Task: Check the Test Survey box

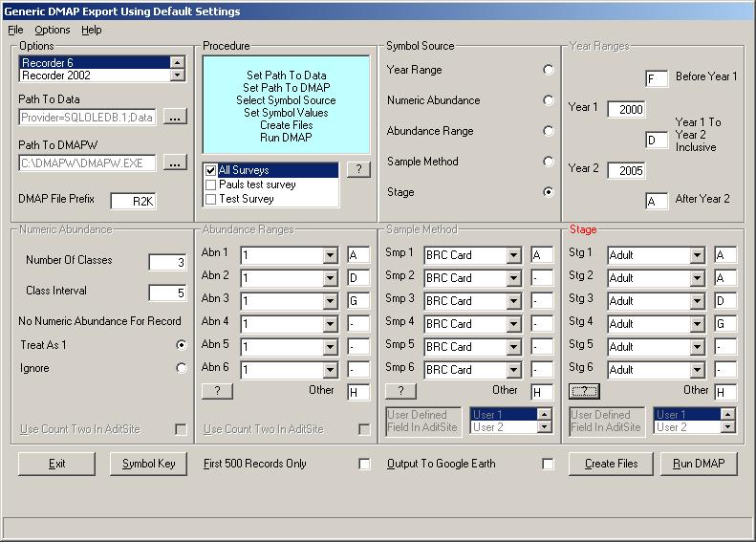Action: [x=210, y=199]
